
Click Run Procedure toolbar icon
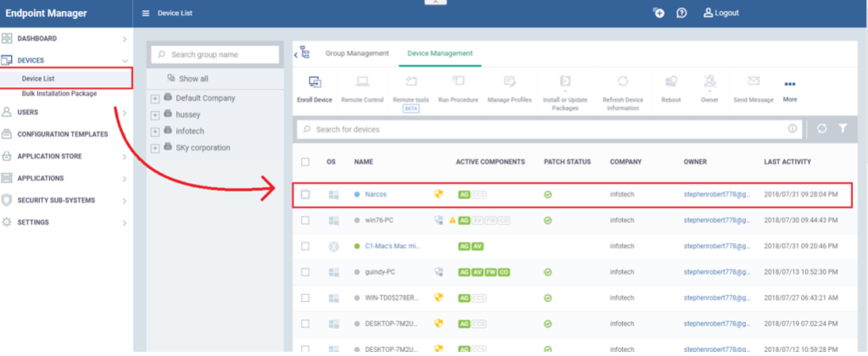coord(458,81)
